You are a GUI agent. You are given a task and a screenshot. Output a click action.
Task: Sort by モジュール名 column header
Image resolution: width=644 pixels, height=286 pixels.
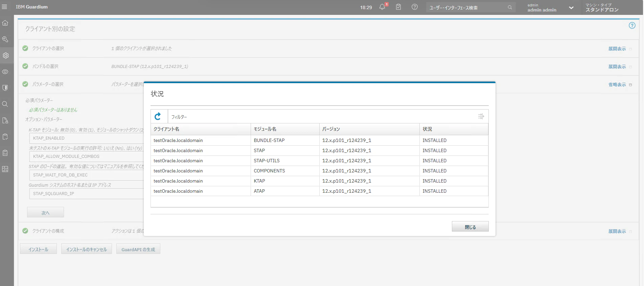click(x=285, y=129)
